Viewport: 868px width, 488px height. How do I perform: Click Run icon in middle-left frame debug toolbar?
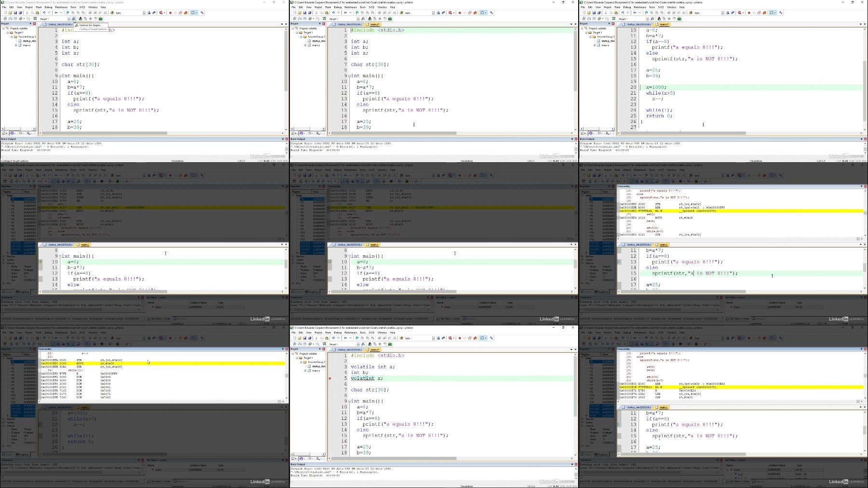(x=11, y=181)
